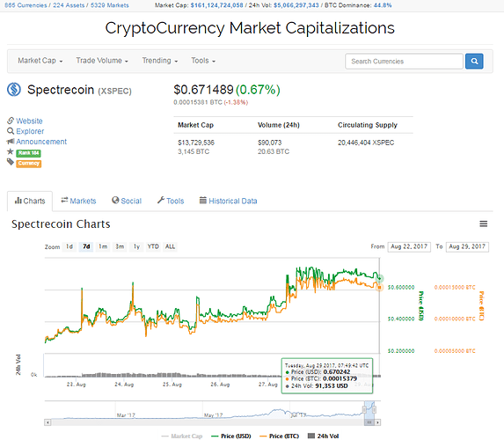The width and height of the screenshot is (504, 440).
Task: Click the total market cap value link
Action: coord(217,5)
